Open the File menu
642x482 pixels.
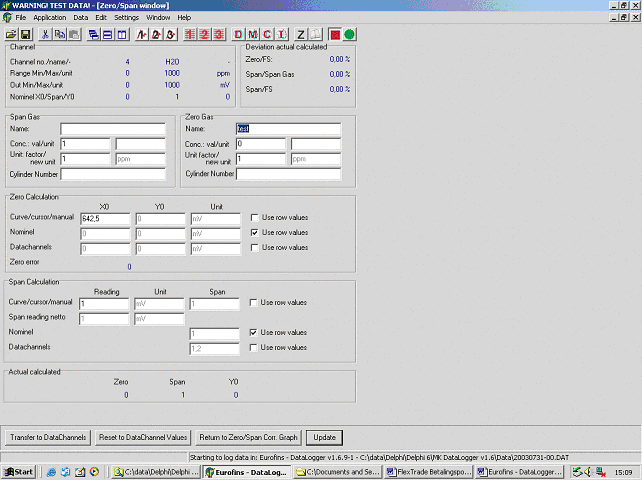click(x=20, y=18)
